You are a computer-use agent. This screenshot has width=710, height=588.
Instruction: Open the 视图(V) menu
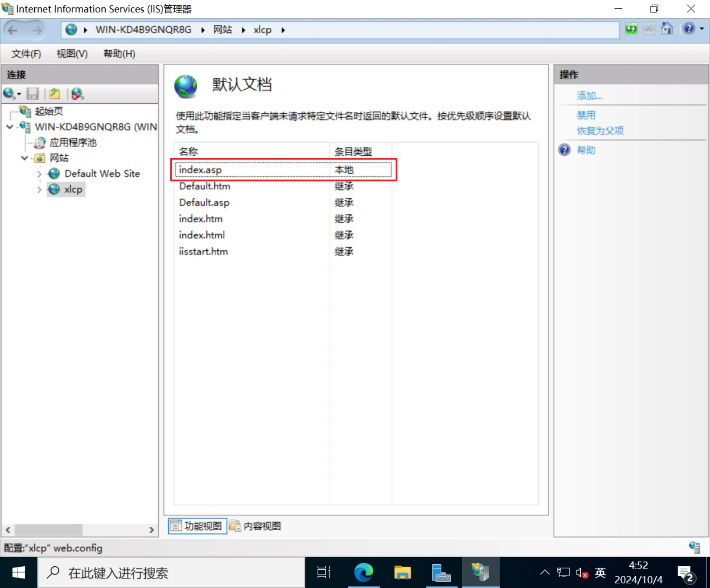pos(72,54)
